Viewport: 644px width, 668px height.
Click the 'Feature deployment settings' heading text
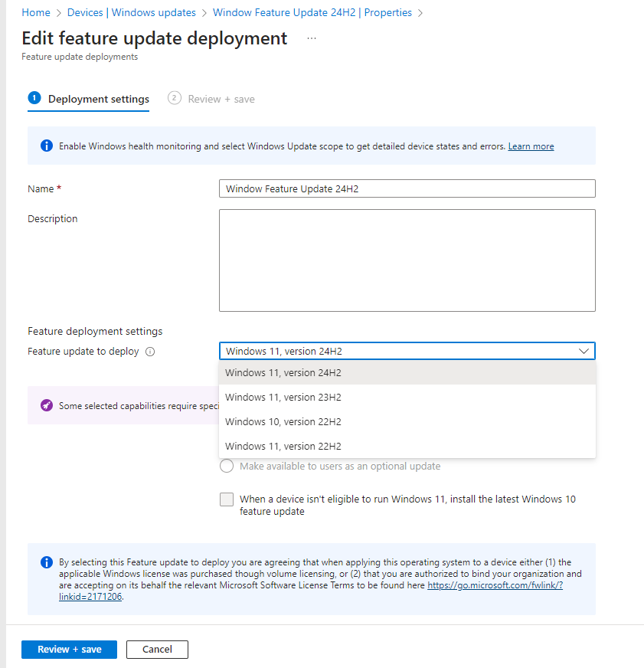pyautogui.click(x=95, y=331)
